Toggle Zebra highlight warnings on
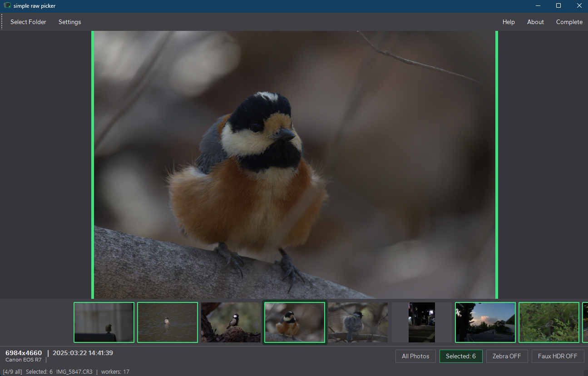Viewport: 588px width, 376px height. pyautogui.click(x=507, y=356)
